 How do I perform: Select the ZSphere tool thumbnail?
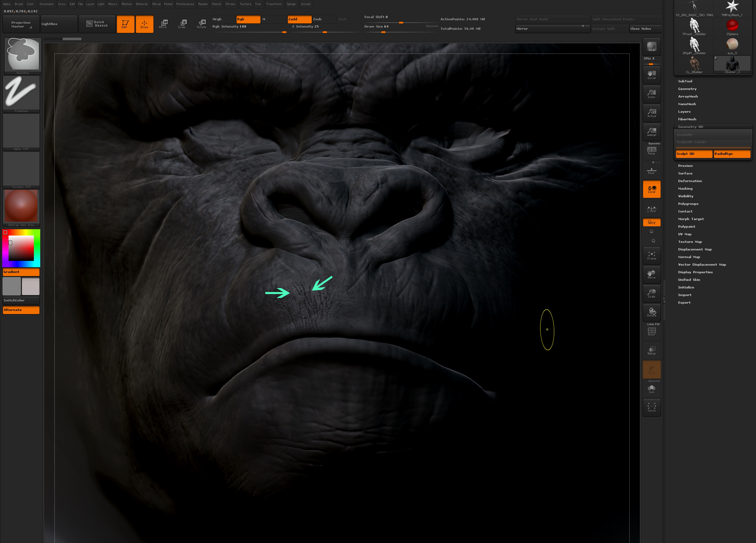(732, 25)
